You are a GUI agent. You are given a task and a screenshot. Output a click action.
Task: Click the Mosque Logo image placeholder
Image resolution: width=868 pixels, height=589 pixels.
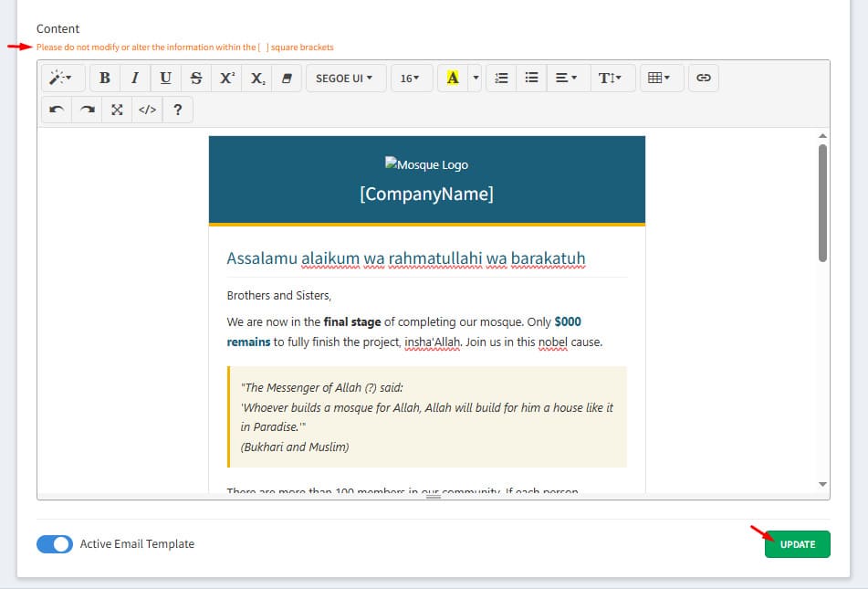click(x=426, y=164)
